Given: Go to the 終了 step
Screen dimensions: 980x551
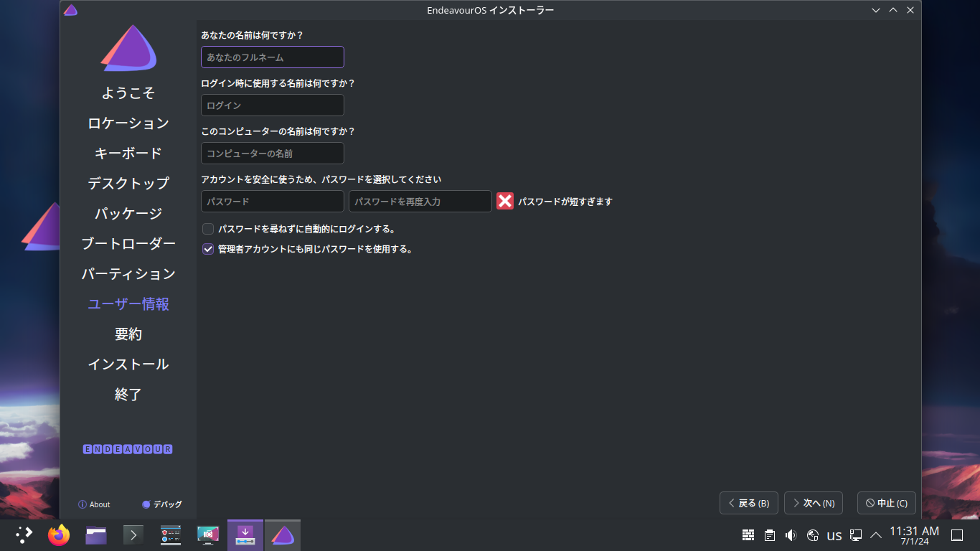Looking at the screenshot, I should click(128, 395).
